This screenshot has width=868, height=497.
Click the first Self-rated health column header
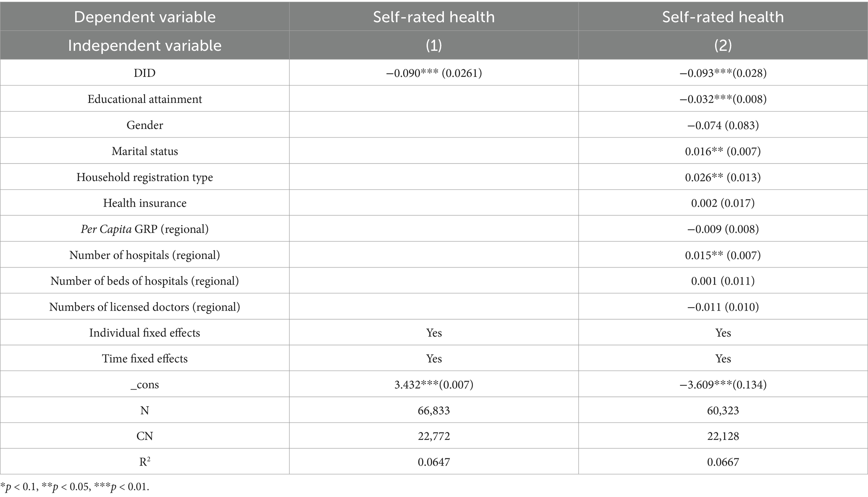434,17
